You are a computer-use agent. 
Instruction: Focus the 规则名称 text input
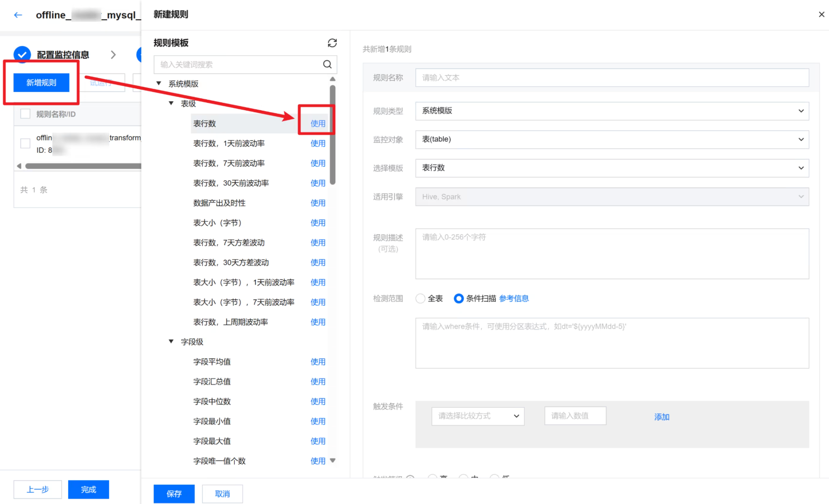point(612,78)
